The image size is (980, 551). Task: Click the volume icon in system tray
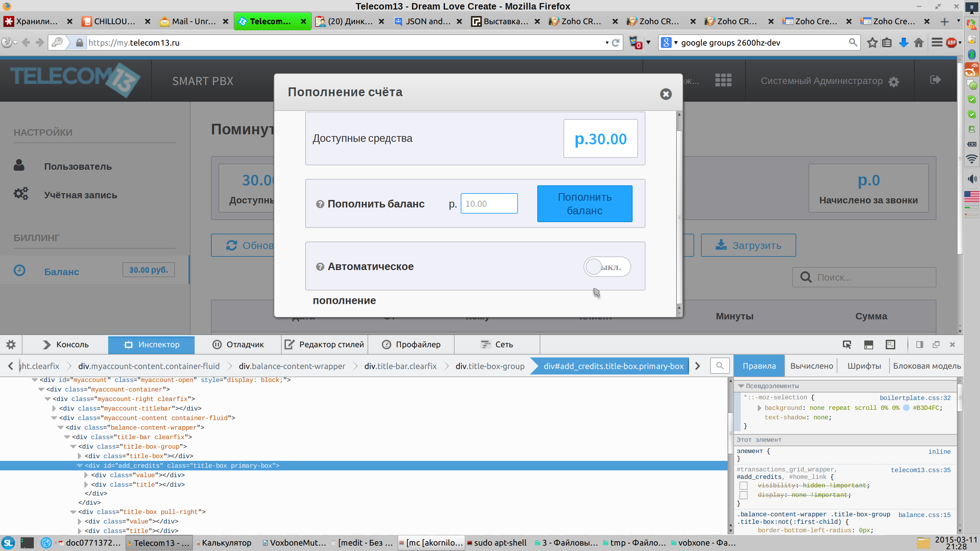pos(971,179)
